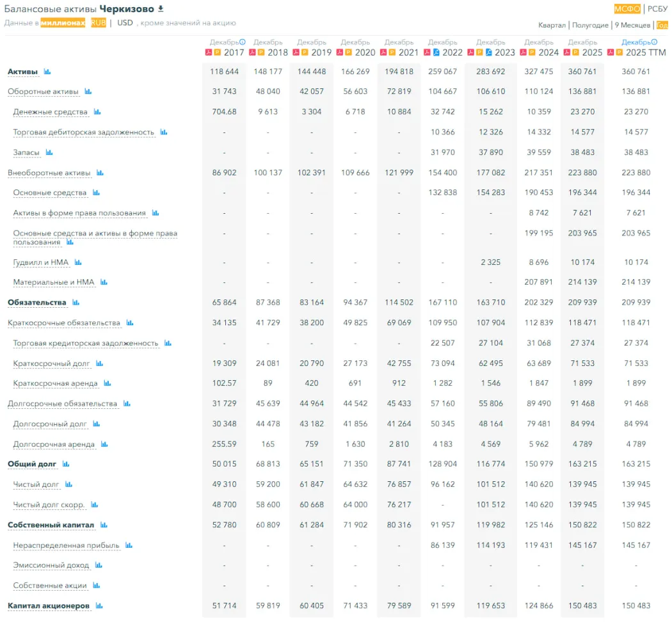This screenshot has height=622, width=672.
Task: Show chart for Общий долг
Action: click(x=65, y=464)
